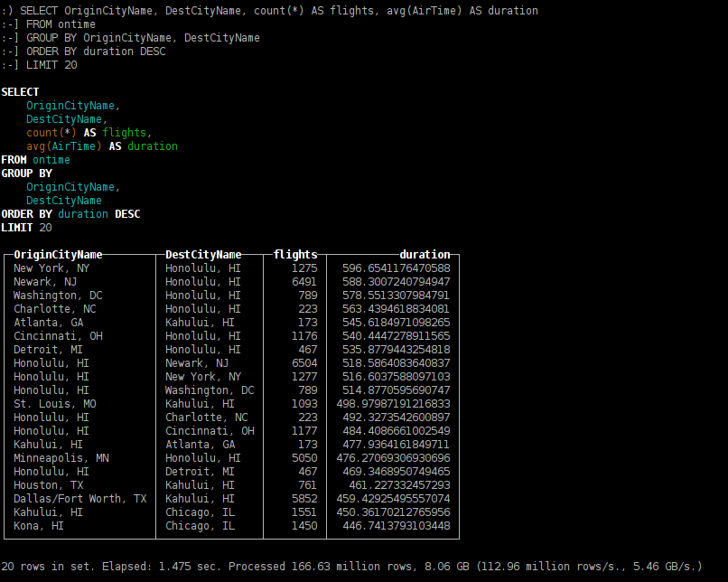Viewport: 728px width, 582px height.
Task: Click 'Elapsed: 1.475 sec.' status text
Action: [162, 567]
